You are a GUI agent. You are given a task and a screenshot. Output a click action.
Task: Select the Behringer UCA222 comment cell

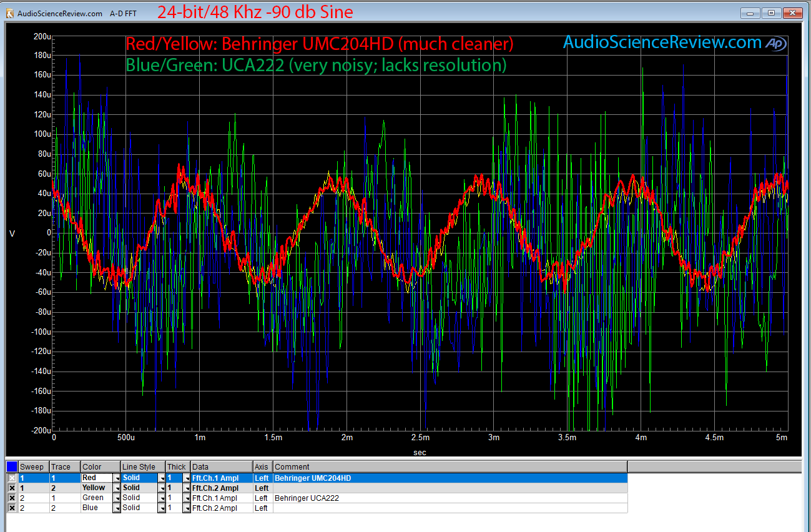[x=450, y=498]
